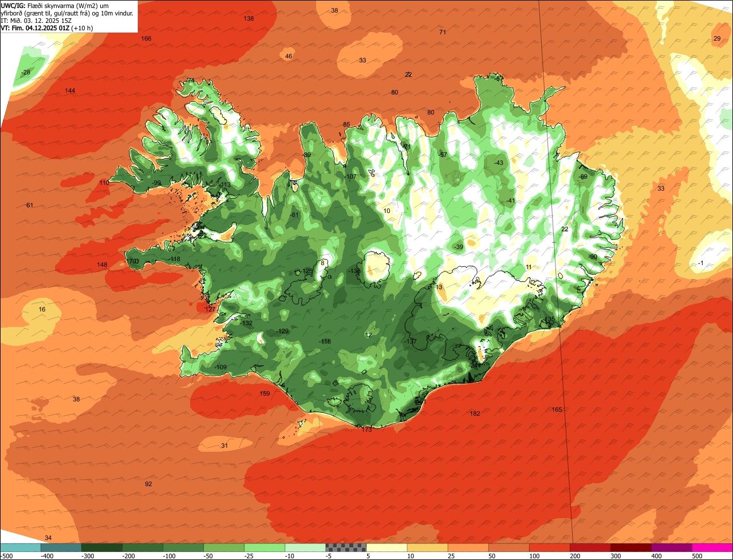Click the map value '-69'
Image resolution: width=733 pixels, height=560 pixels.
(583, 176)
